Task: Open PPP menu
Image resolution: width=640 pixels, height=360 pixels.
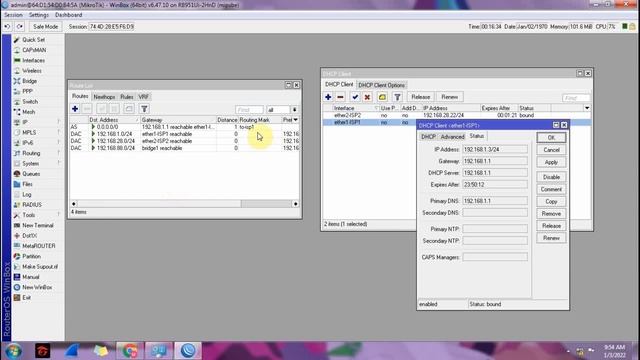Action: click(27, 91)
